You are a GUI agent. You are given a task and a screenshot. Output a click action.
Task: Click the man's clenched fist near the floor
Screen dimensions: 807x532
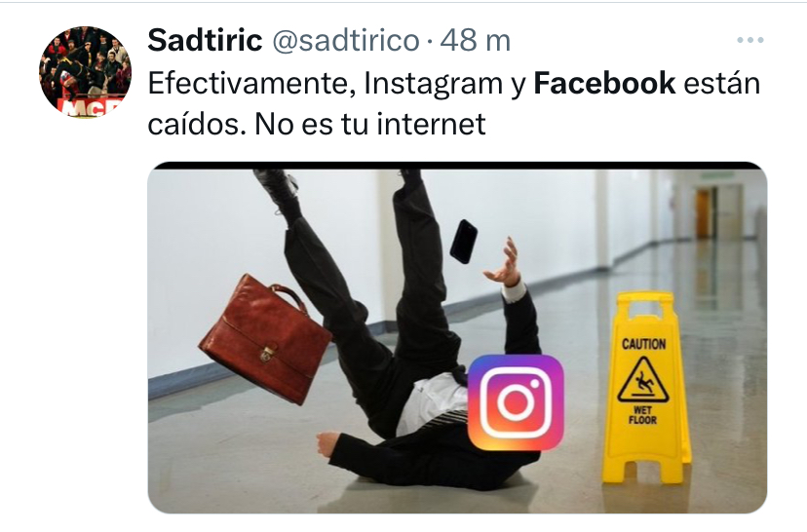pyautogui.click(x=327, y=444)
